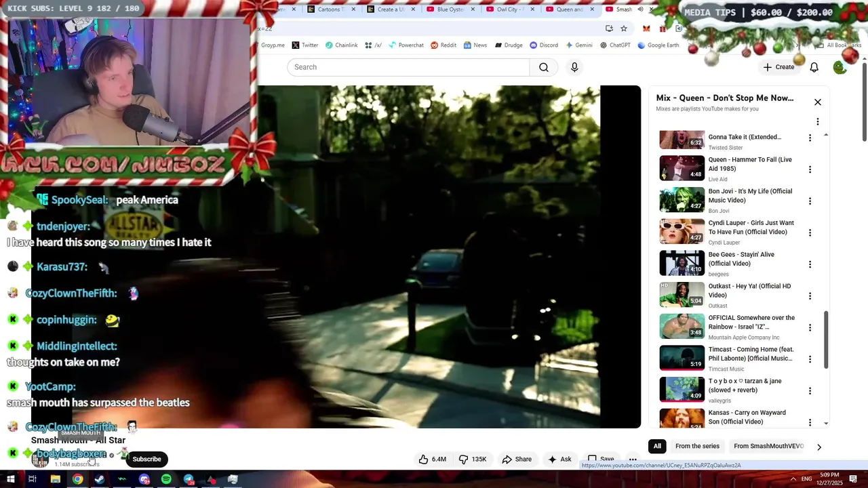Open the /x/ bookmark
Image resolution: width=868 pixels, height=488 pixels.
point(373,45)
